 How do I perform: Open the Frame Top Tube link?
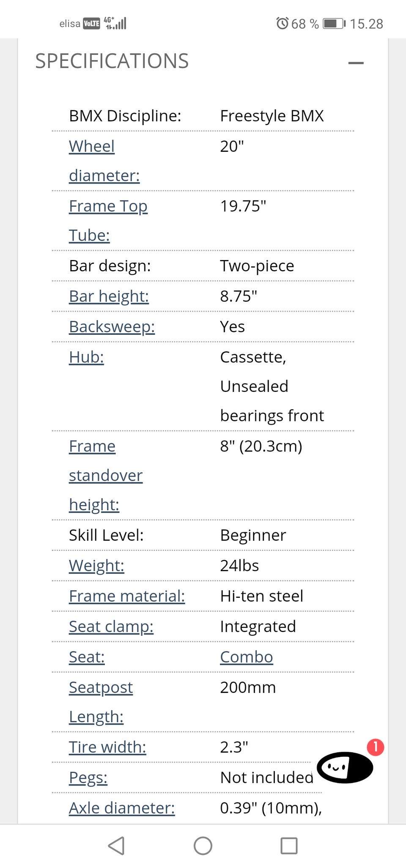(x=108, y=220)
